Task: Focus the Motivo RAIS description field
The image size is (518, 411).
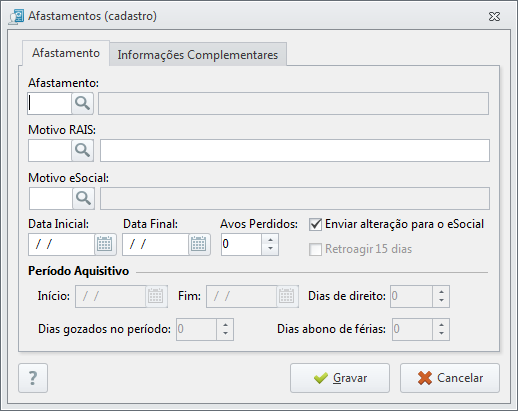Action: (x=295, y=151)
